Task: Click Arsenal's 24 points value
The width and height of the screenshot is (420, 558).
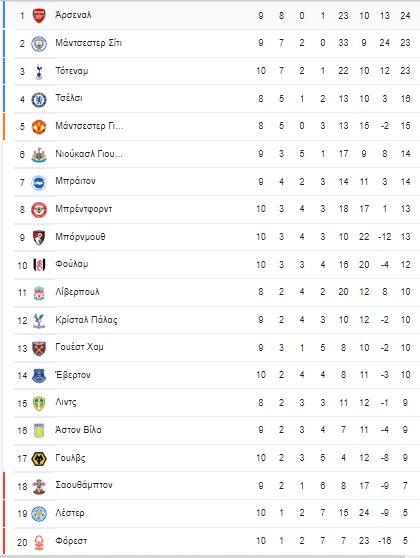Action: [405, 16]
